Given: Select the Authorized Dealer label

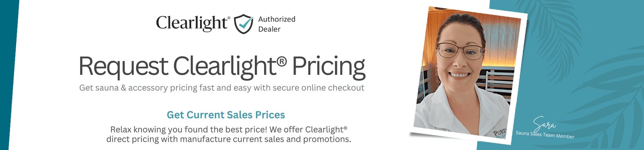Looking at the screenshot, I should (277, 24).
